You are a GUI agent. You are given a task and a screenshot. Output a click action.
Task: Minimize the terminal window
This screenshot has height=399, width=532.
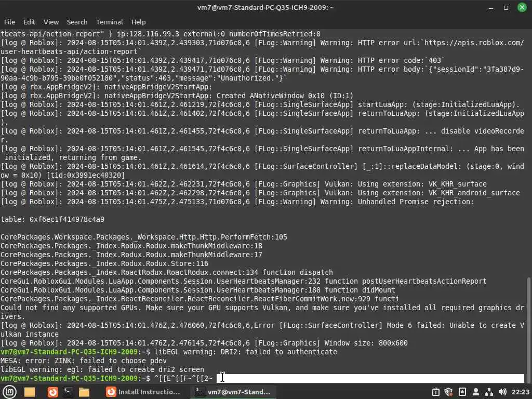490,7
